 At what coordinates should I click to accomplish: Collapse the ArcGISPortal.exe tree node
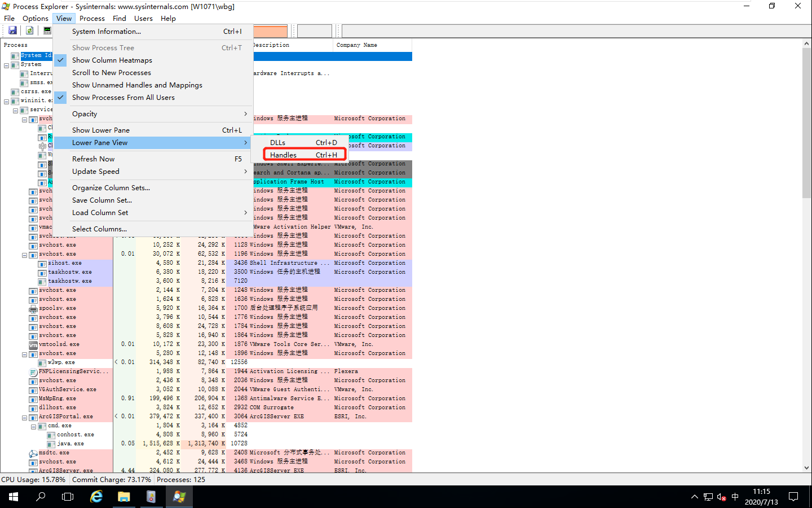24,418
